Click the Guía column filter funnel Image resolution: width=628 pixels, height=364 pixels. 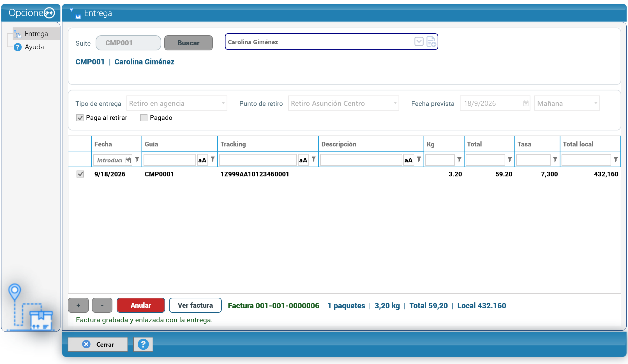coord(213,159)
